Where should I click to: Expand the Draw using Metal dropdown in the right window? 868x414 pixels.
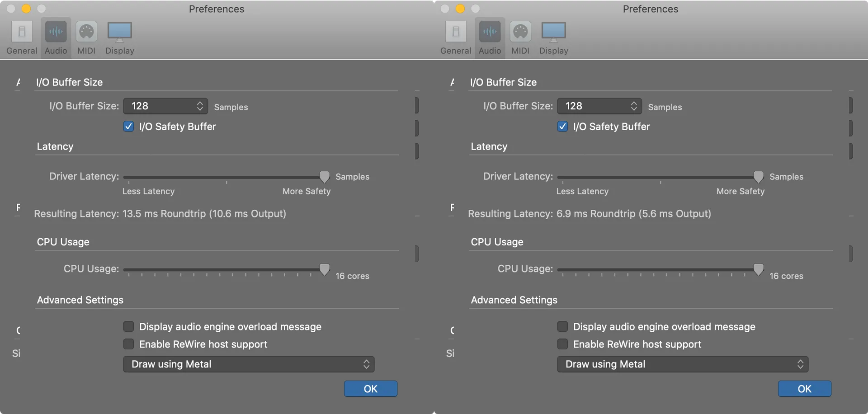tap(682, 364)
